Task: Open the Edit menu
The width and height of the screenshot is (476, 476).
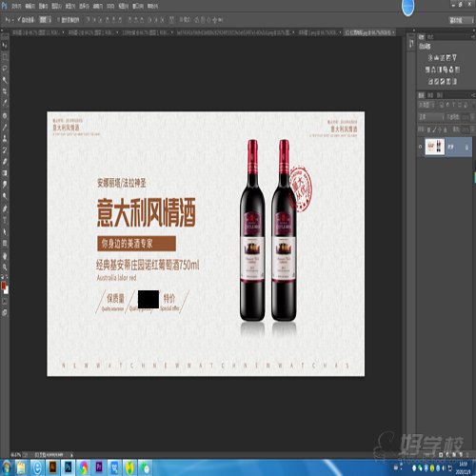Action: pos(30,6)
